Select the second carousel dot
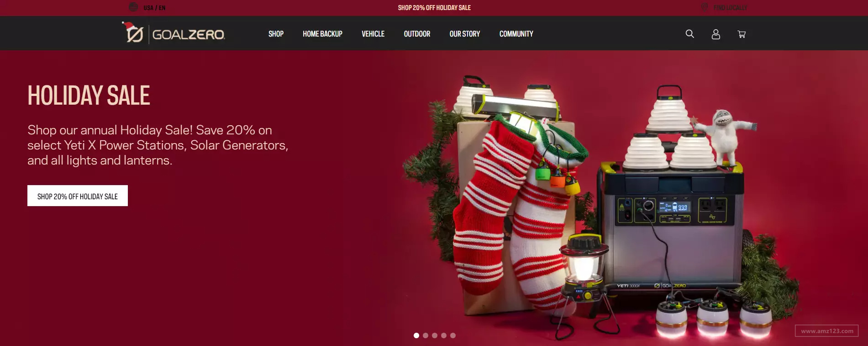Screen dimensions: 868x346 (x=426, y=335)
